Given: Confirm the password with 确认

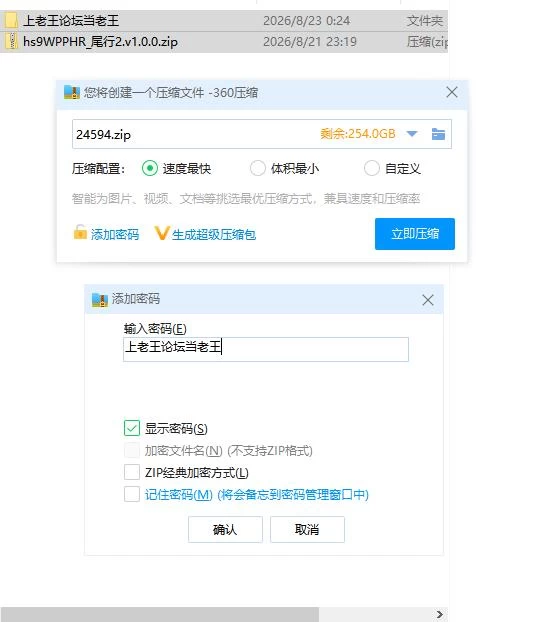Looking at the screenshot, I should (x=225, y=529).
